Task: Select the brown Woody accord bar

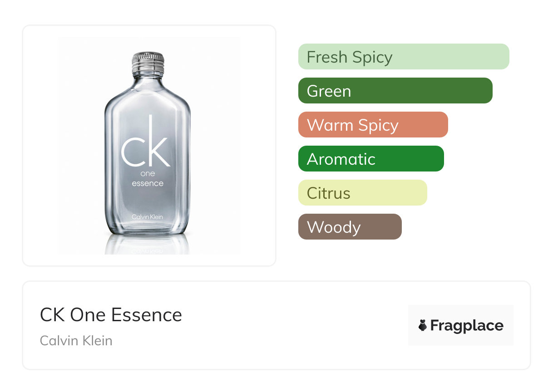Action: pyautogui.click(x=350, y=227)
